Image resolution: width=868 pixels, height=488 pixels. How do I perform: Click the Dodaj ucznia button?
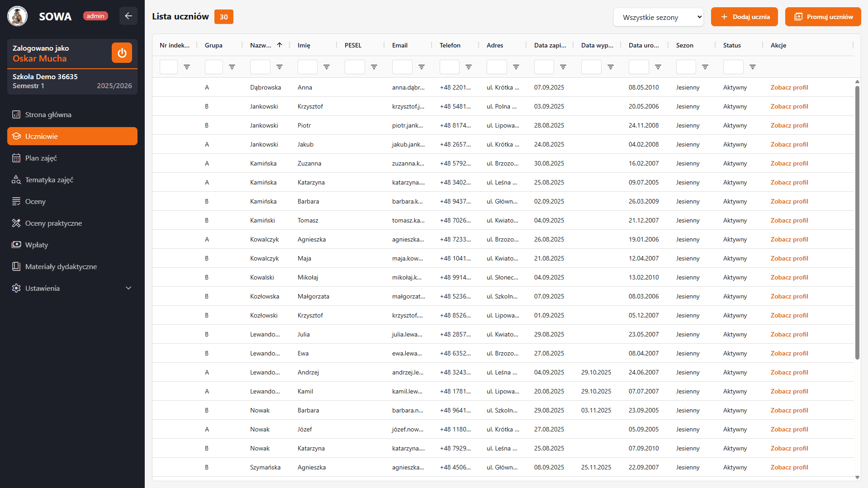click(x=744, y=17)
